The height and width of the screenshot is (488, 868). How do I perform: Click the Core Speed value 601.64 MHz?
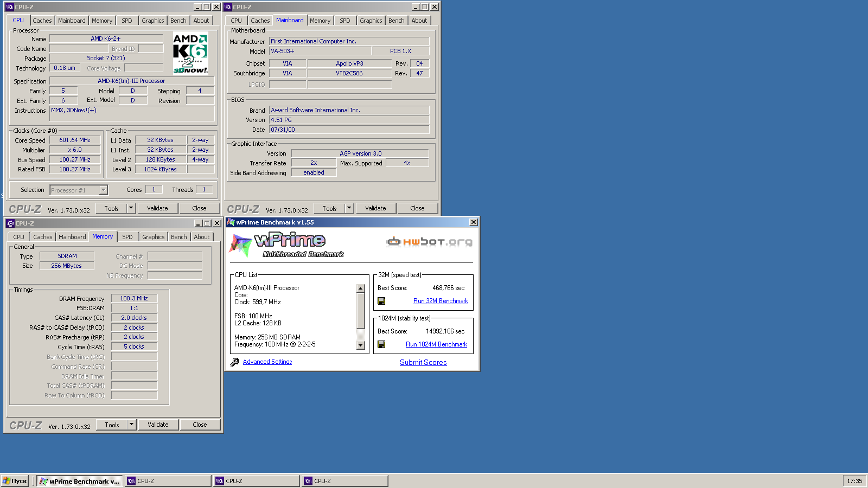(75, 140)
